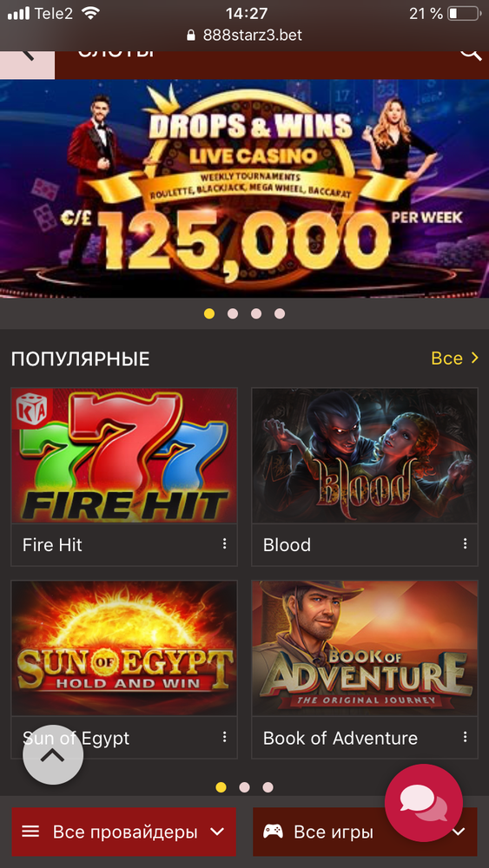Viewport: 489px width, 868px height.
Task: Open the Book of Adventure title
Action: click(340, 738)
